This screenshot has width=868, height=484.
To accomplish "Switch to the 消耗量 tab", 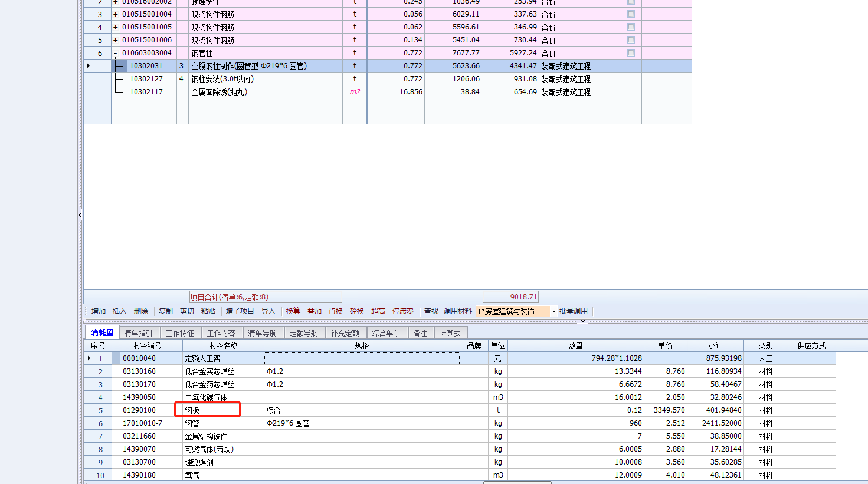I will pos(102,333).
